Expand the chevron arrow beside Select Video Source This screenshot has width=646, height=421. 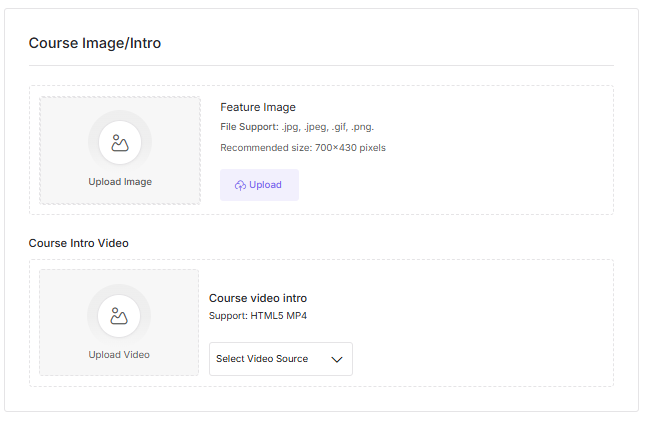point(337,359)
